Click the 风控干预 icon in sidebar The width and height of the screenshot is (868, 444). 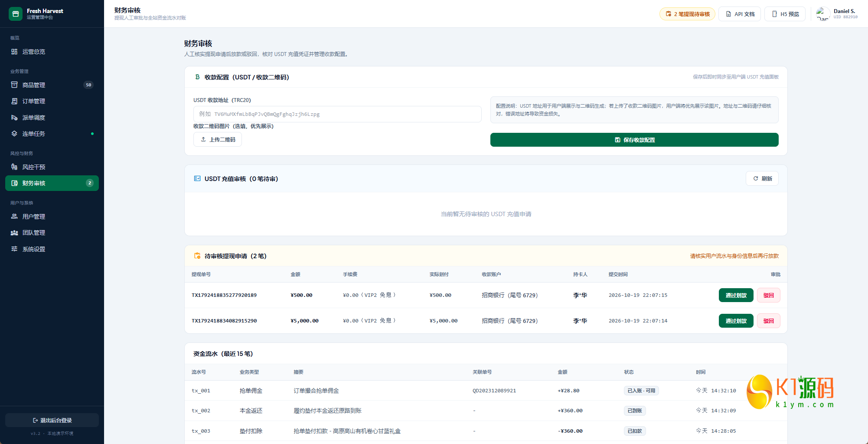(14, 167)
